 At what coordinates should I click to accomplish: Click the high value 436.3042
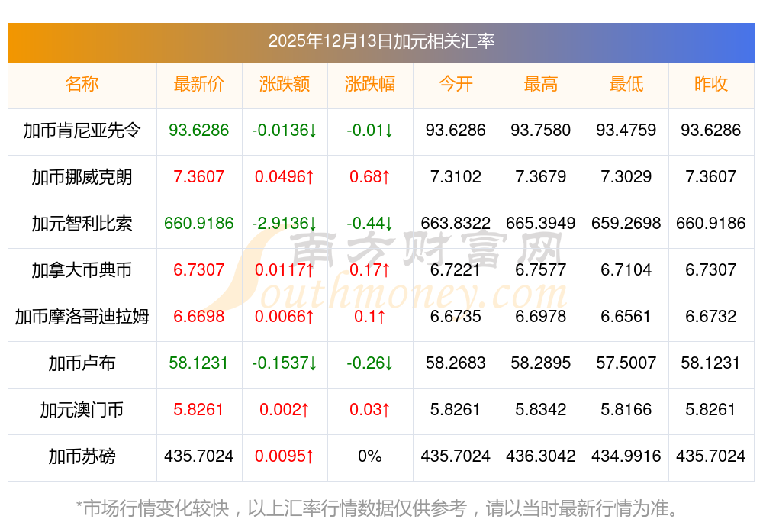coord(541,456)
